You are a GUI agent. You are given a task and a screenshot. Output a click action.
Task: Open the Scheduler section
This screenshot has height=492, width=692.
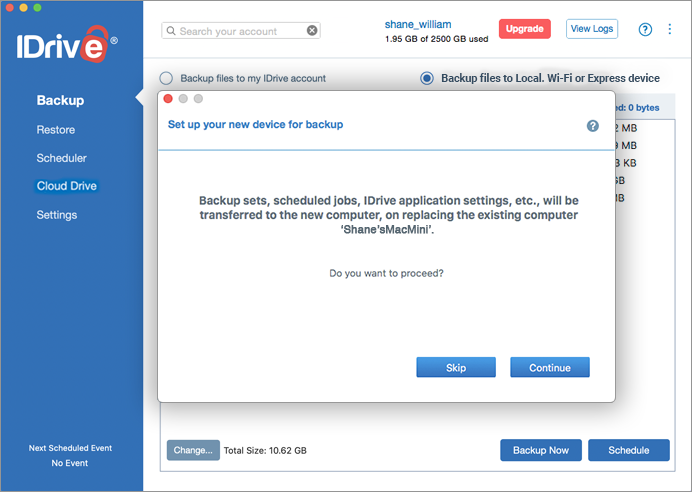point(61,158)
